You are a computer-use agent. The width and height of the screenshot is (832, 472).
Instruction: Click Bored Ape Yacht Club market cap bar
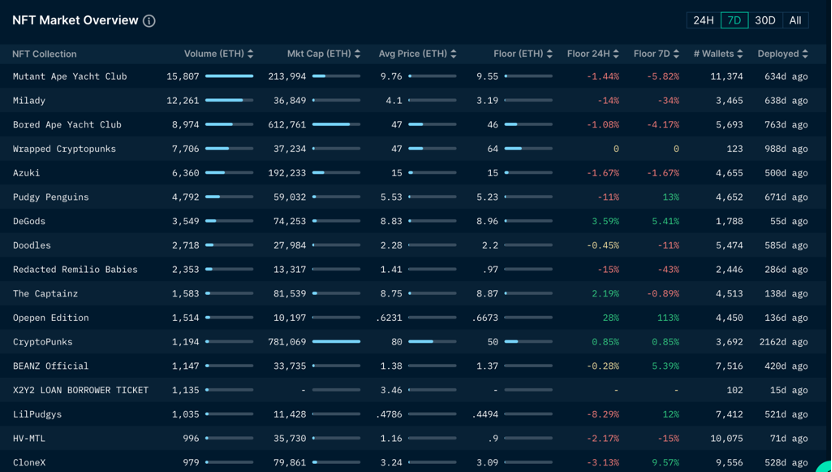(x=336, y=125)
